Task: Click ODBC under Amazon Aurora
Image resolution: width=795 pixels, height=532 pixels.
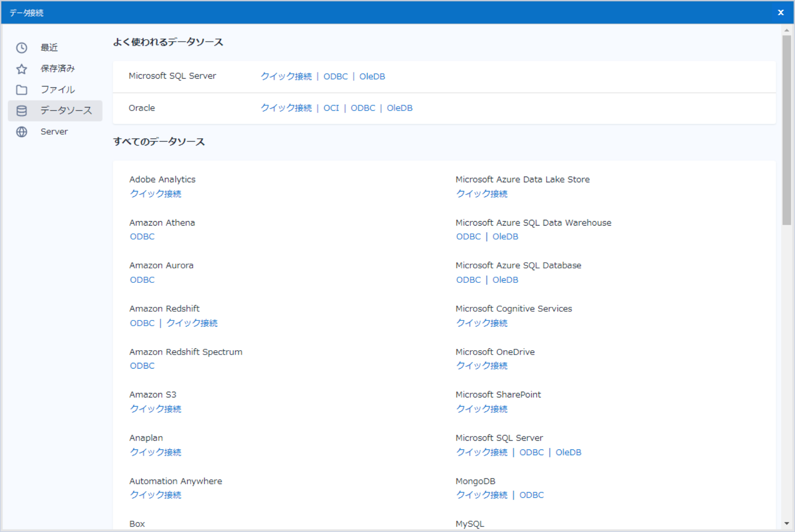Action: [x=142, y=280]
